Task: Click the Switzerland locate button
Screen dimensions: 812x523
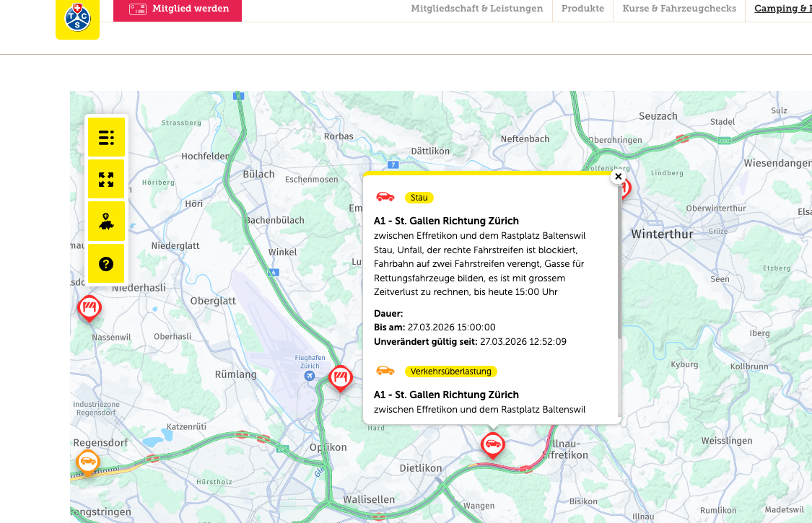Action: 106,221
